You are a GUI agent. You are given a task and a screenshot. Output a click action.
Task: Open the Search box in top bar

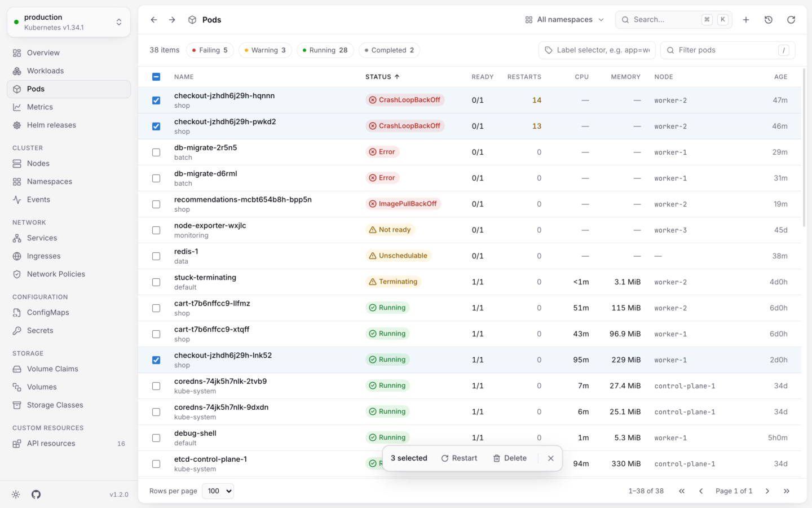click(x=674, y=20)
